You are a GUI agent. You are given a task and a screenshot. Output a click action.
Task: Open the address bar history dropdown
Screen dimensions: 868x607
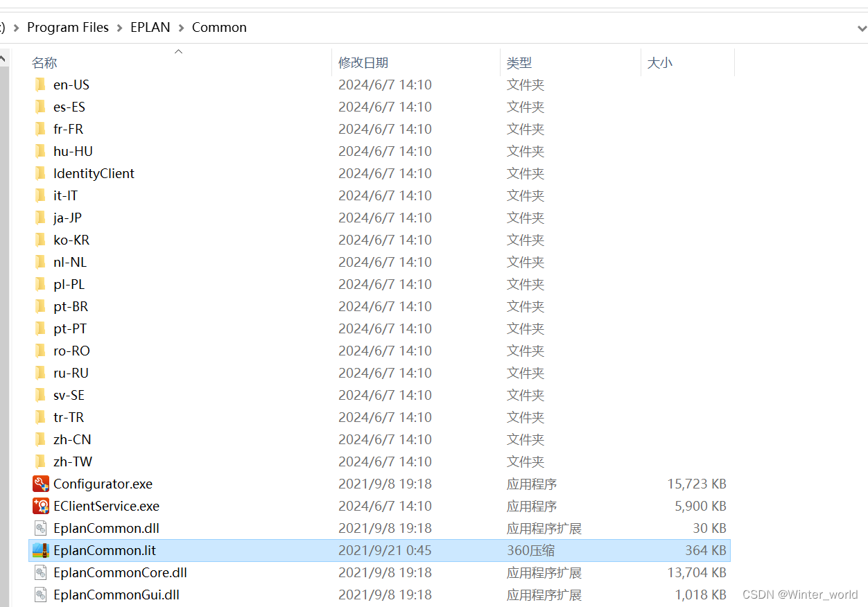[861, 28]
